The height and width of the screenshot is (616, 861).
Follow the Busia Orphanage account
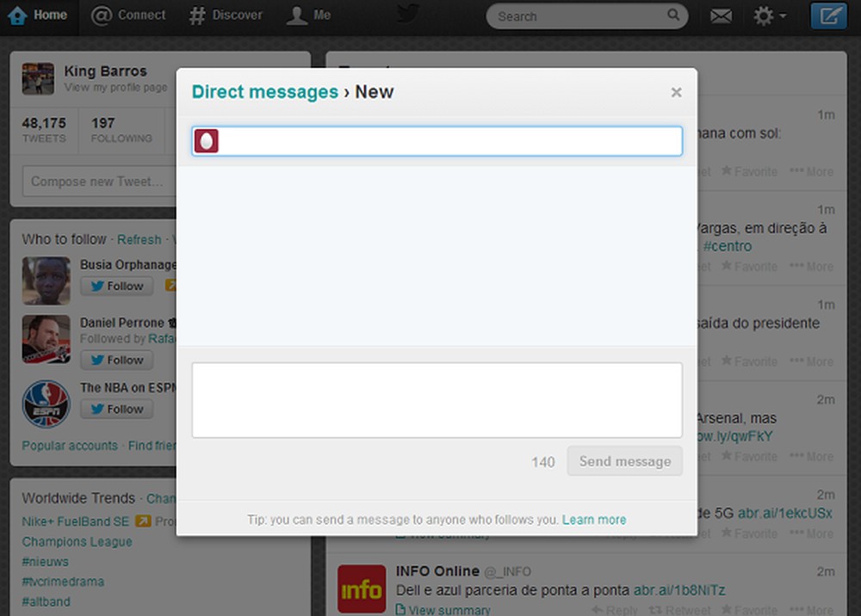(x=116, y=286)
